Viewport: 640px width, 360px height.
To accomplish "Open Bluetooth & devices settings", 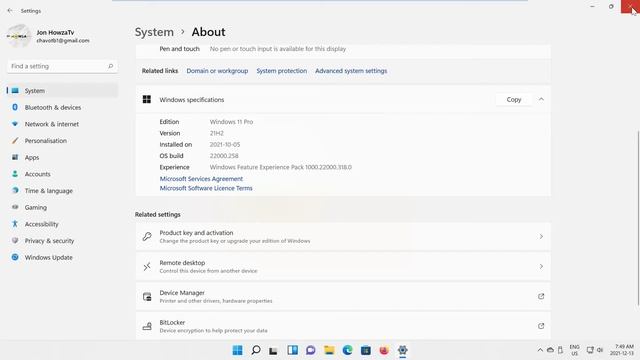I will (x=62, y=107).
